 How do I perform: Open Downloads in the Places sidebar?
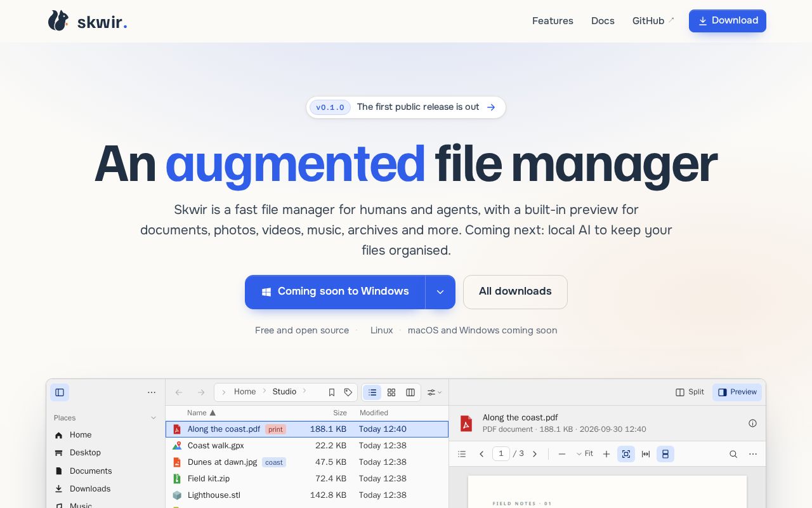(105, 489)
